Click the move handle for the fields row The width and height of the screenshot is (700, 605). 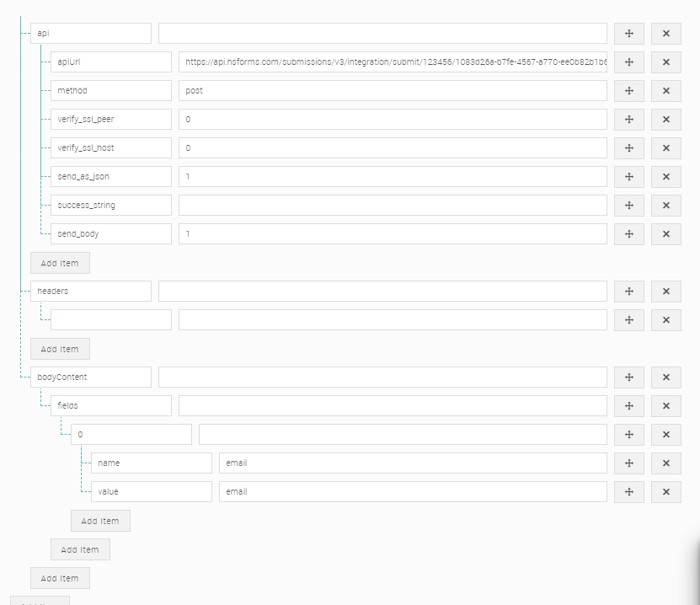pos(628,405)
